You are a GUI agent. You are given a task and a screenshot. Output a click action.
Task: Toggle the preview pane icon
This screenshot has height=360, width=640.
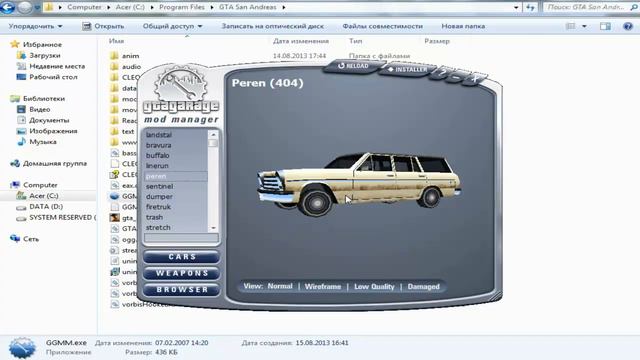pos(605,26)
